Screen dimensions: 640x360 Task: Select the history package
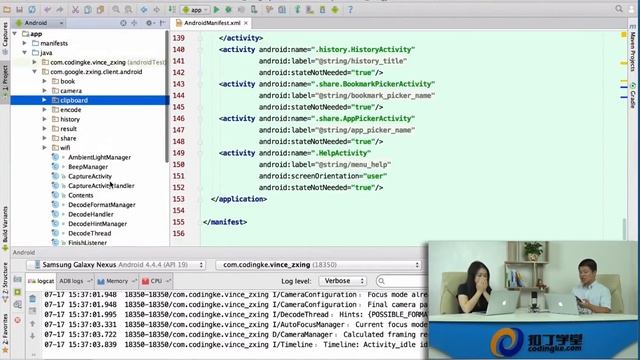click(70, 119)
